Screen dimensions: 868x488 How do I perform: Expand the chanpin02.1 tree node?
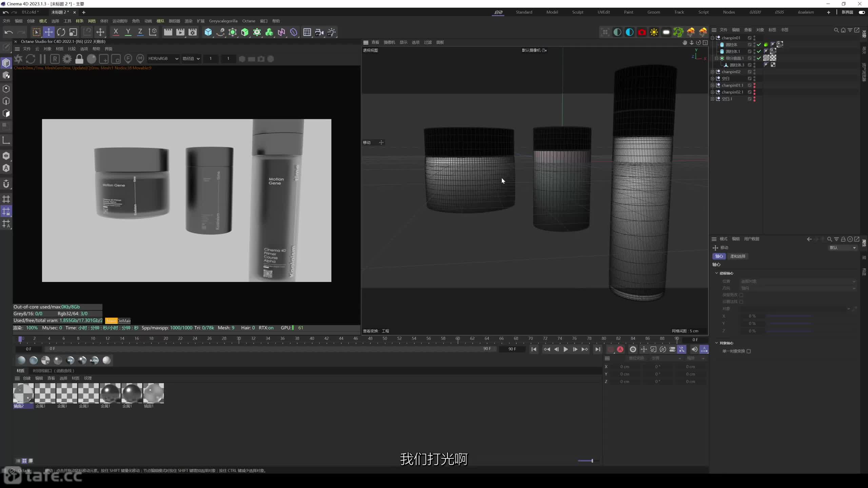(x=712, y=92)
